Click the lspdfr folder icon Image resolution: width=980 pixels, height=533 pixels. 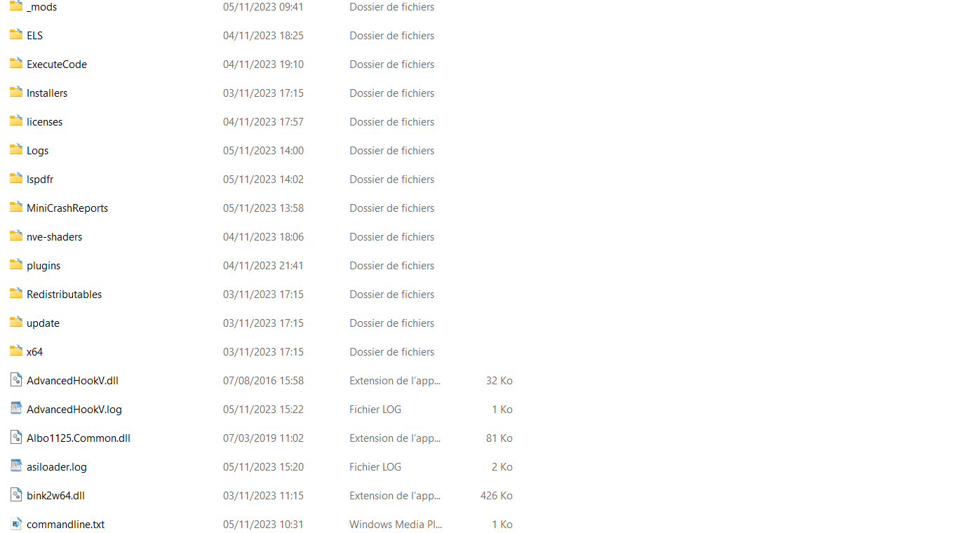click(16, 178)
